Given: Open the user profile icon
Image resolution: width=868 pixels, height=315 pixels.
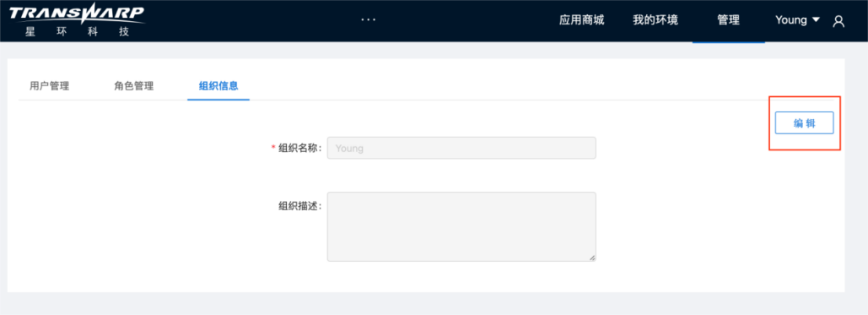Looking at the screenshot, I should [x=838, y=21].
